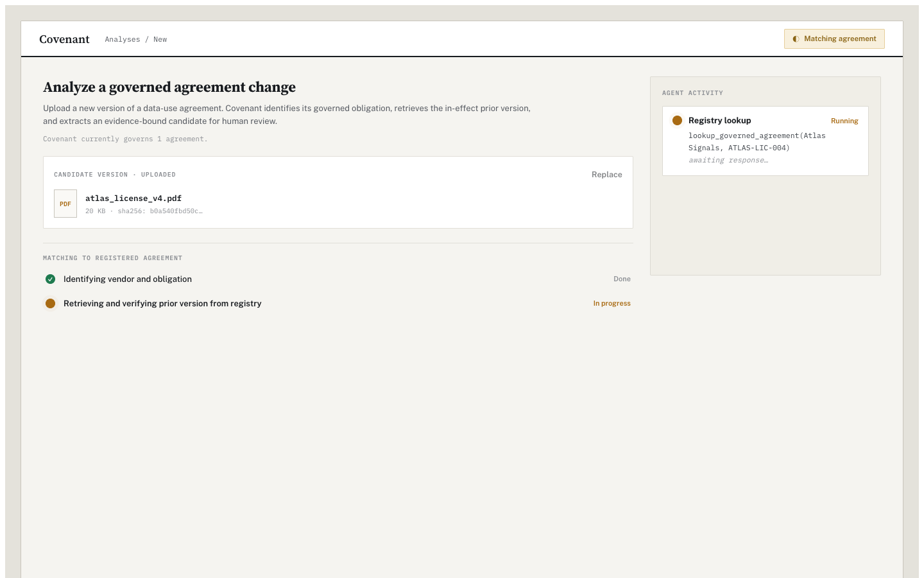This screenshot has width=924, height=578.
Task: Click the lookup_governed_agreement call text
Action: [757, 141]
